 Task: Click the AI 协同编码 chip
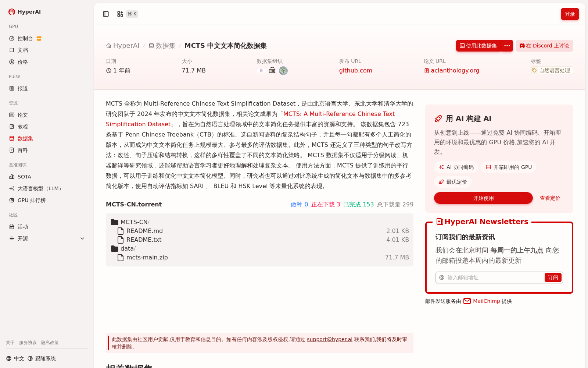pyautogui.click(x=456, y=167)
